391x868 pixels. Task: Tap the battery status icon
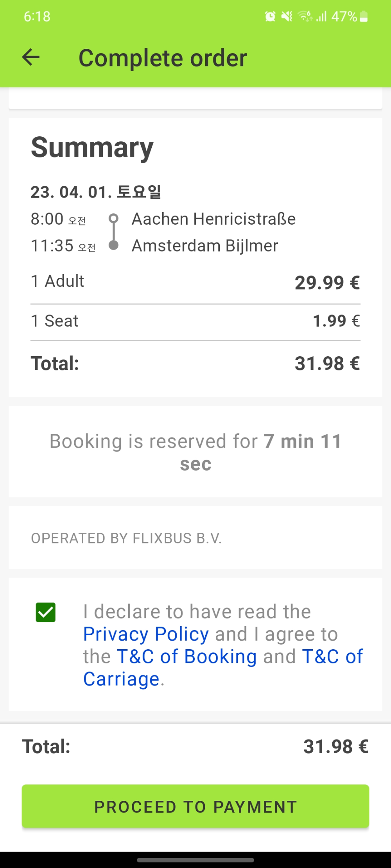[x=364, y=16]
